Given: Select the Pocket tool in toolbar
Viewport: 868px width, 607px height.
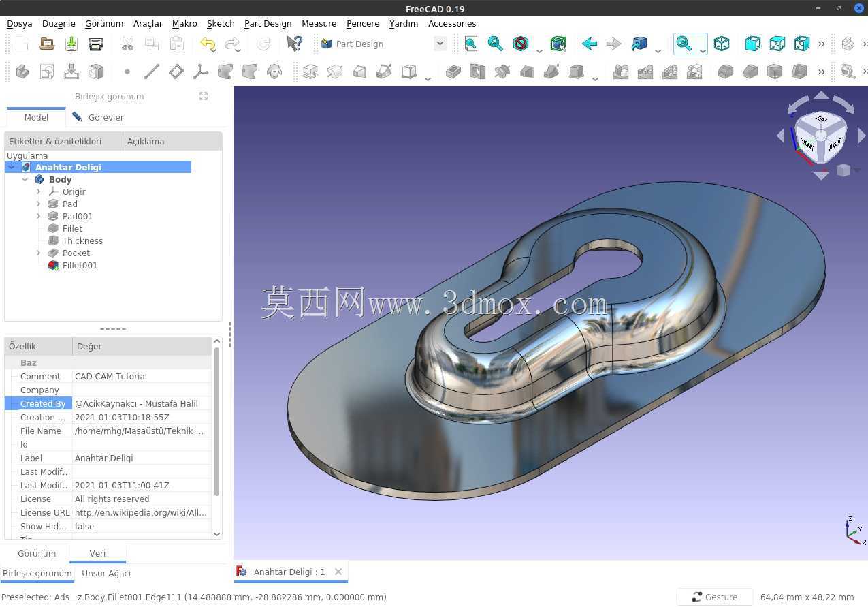Looking at the screenshot, I should pyautogui.click(x=453, y=72).
